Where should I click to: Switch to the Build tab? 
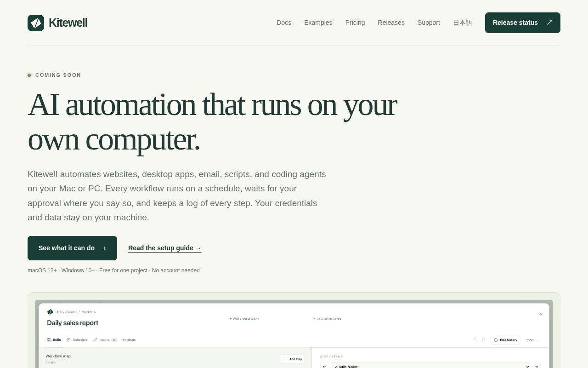(54, 340)
